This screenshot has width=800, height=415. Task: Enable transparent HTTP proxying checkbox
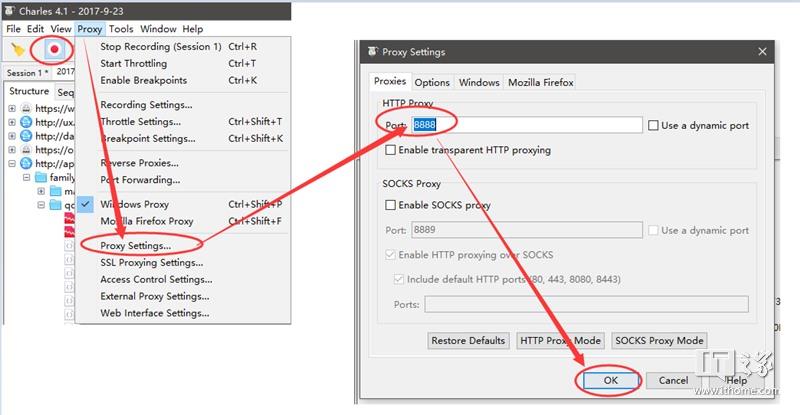(x=390, y=150)
